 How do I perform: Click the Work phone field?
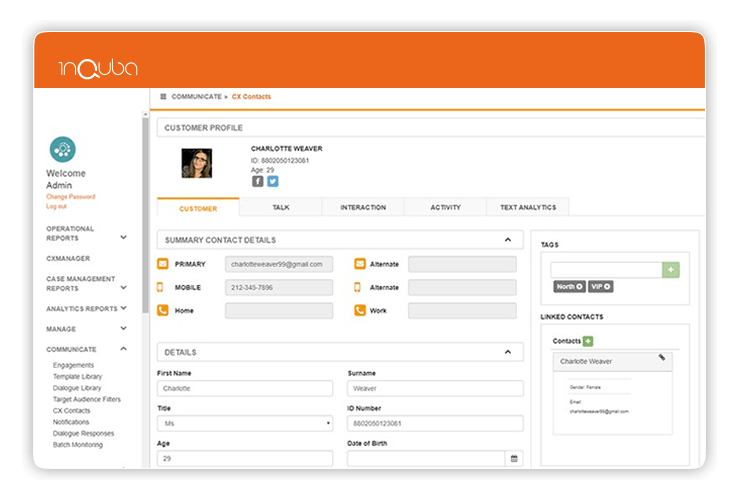[462, 311]
